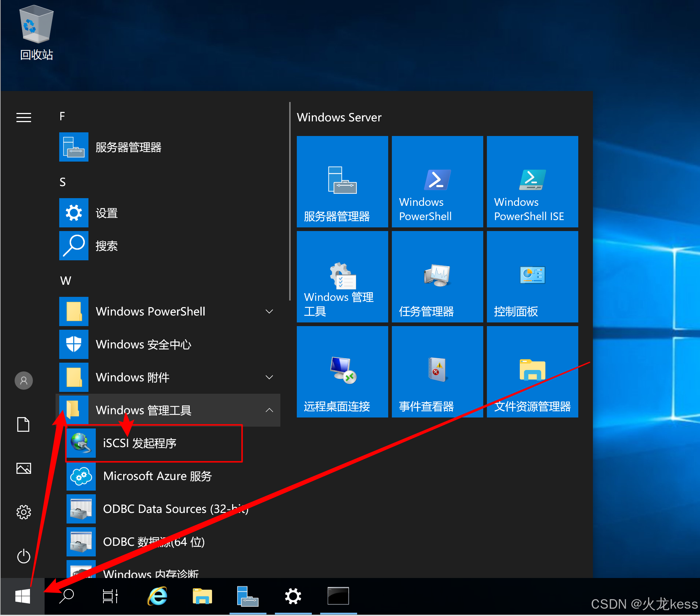Open File Explorer from taskbar
Screen dimensions: 700x616
point(202,596)
